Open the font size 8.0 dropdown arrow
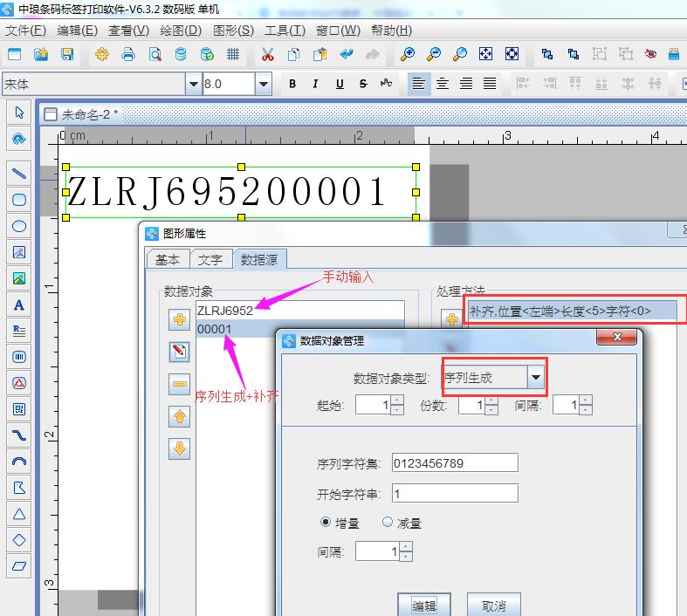 (x=264, y=84)
